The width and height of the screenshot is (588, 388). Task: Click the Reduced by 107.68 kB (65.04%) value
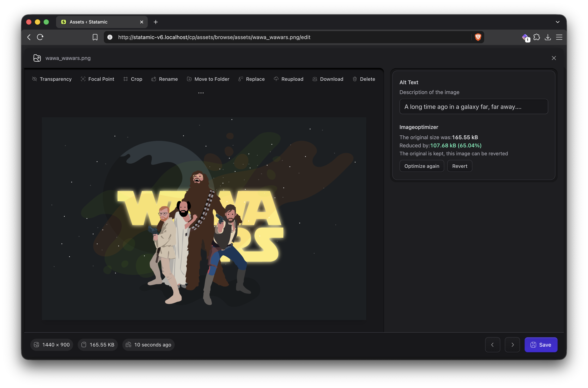tap(456, 145)
